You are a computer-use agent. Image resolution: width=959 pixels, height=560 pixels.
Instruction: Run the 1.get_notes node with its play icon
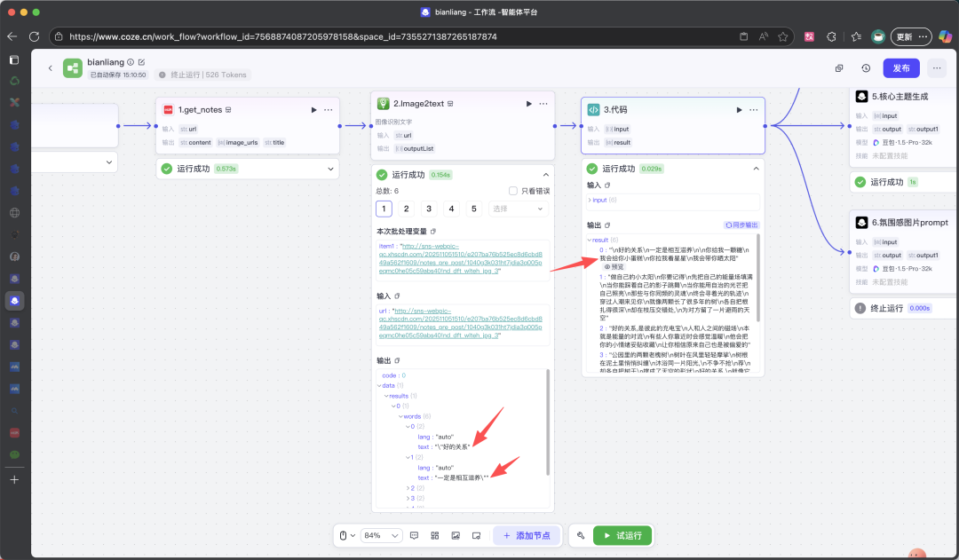tap(313, 110)
